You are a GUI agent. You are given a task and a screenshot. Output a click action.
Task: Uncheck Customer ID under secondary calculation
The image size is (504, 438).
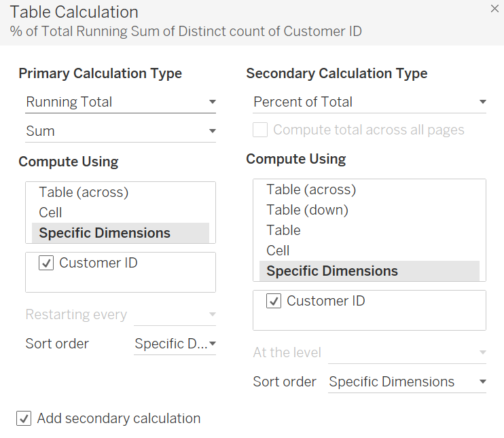(x=274, y=302)
